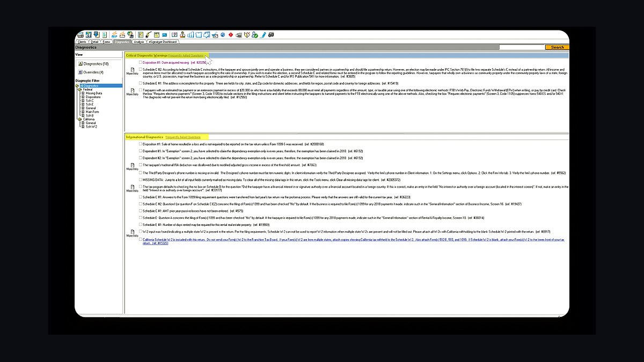
Task: Check the Schedule C #2 partnership warning box
Action: (x=141, y=69)
